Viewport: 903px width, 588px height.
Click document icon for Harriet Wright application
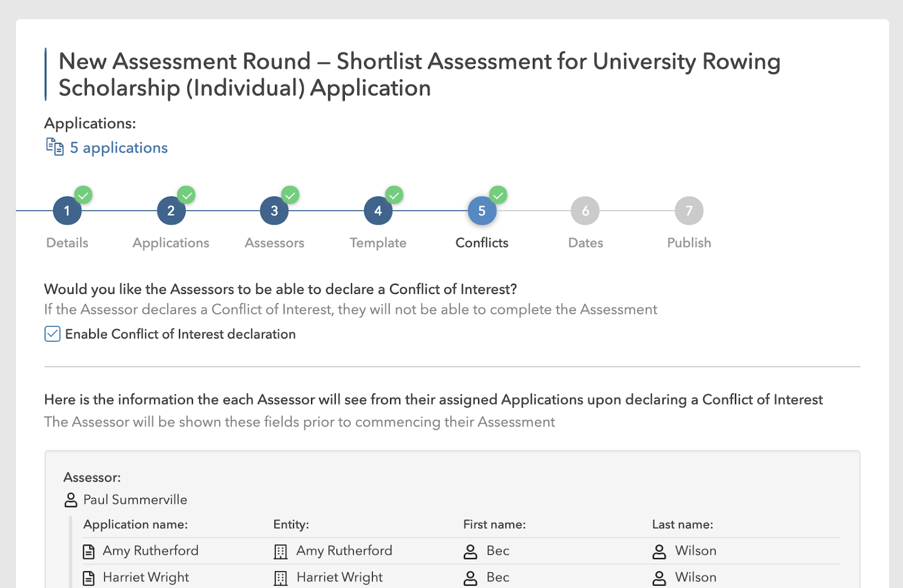[x=89, y=578]
